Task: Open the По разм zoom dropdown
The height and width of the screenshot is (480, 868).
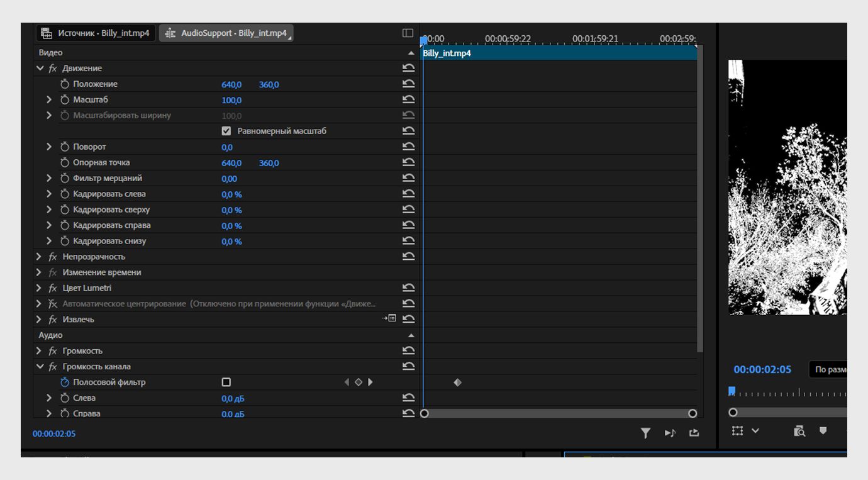Action: click(x=828, y=369)
